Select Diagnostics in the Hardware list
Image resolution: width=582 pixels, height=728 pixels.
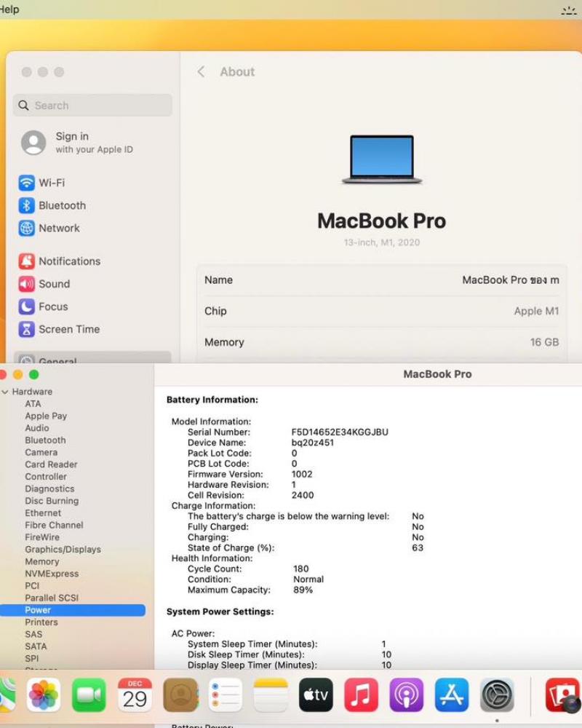coord(49,488)
